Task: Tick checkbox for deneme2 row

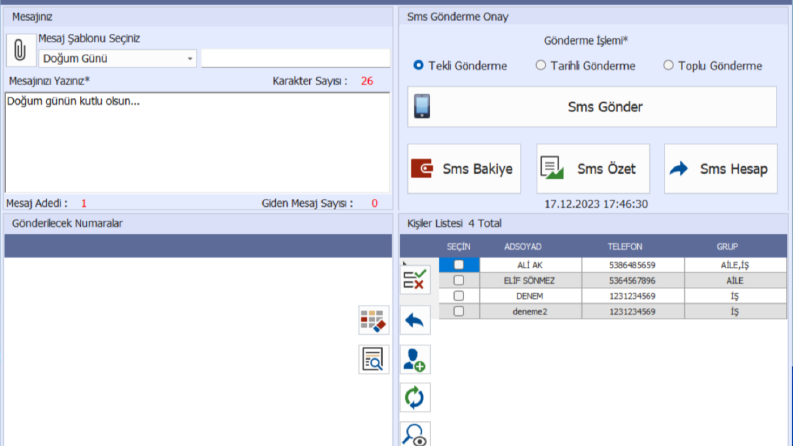Action: 459,311
